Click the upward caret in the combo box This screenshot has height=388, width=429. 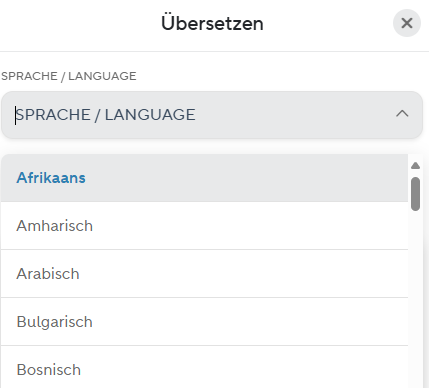click(402, 114)
